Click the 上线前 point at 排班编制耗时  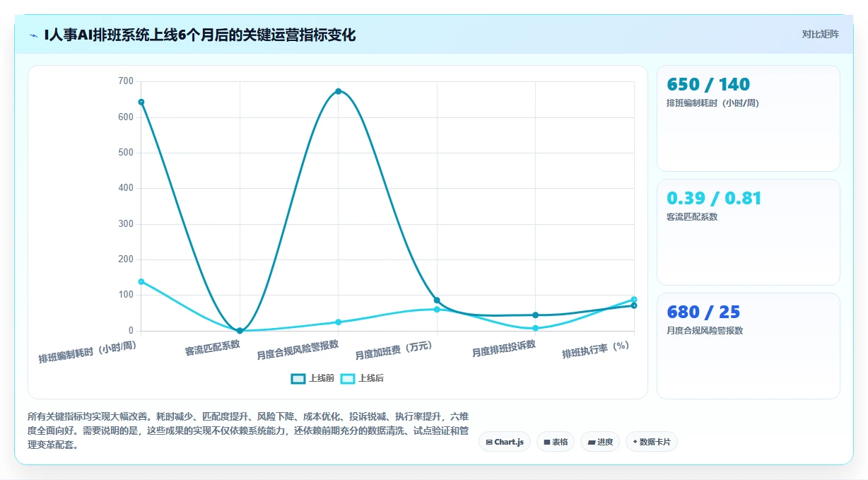click(x=141, y=102)
